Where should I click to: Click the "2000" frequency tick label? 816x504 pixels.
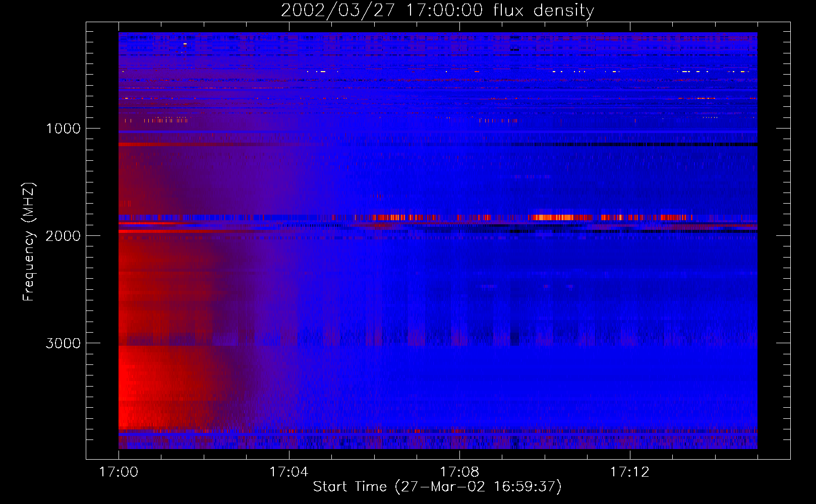point(63,236)
